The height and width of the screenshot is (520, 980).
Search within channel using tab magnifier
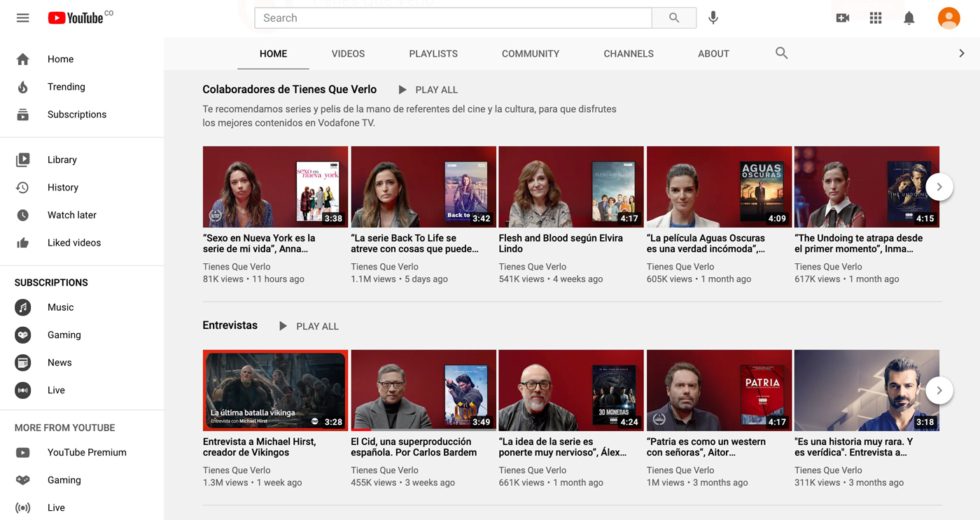tap(781, 53)
